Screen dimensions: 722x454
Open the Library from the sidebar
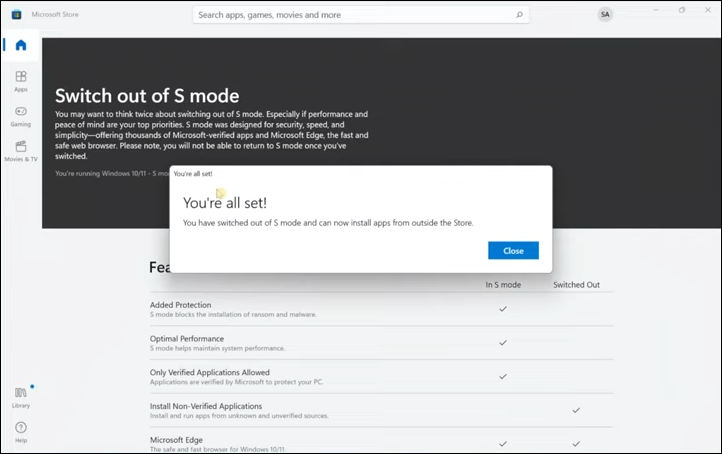pos(20,396)
